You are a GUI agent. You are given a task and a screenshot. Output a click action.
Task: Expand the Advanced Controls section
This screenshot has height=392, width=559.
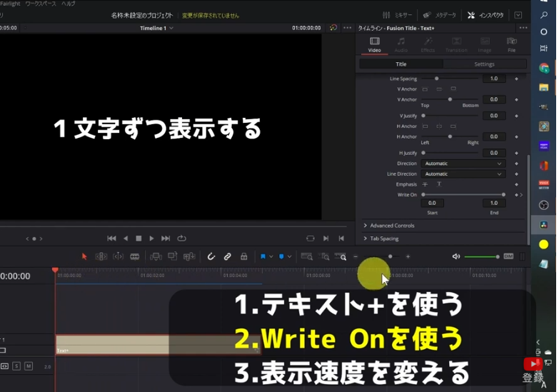point(392,226)
